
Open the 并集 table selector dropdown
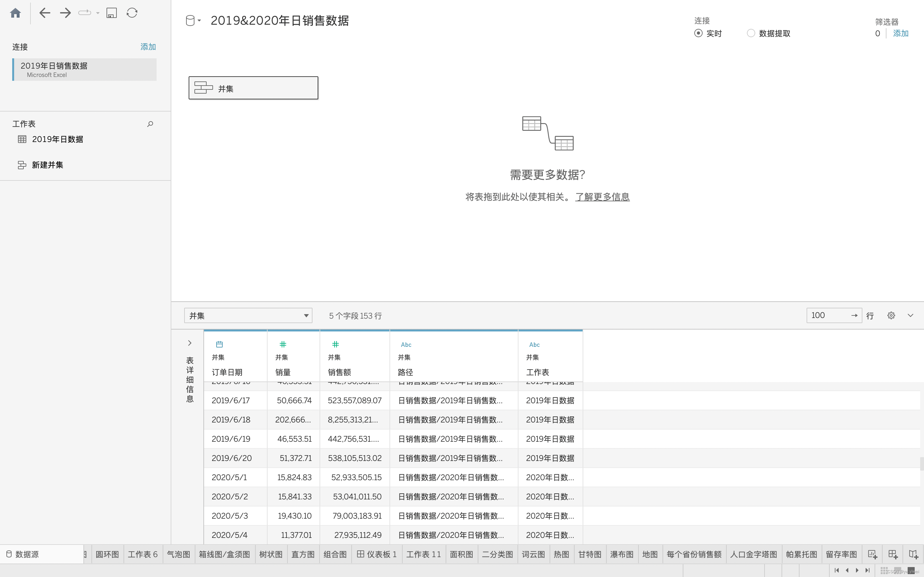click(248, 316)
